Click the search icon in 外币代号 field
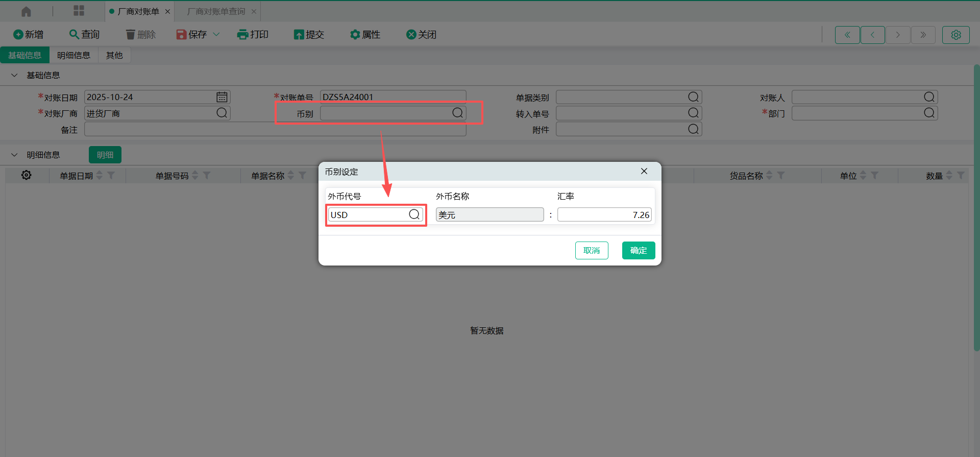980x457 pixels. [x=414, y=214]
